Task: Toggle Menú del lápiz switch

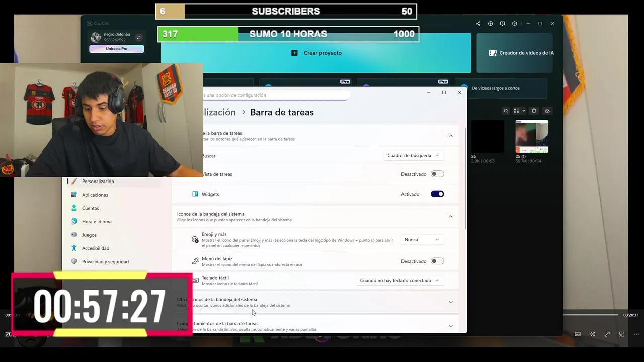Action: tap(437, 261)
